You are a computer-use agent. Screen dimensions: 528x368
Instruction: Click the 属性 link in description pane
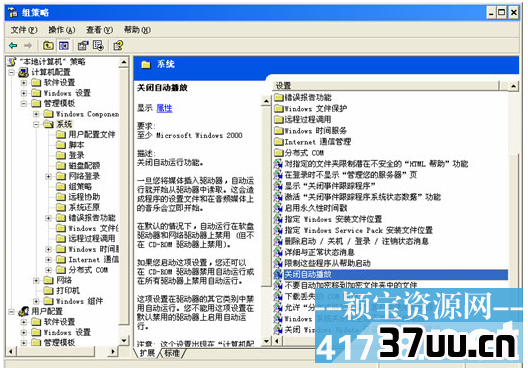[x=164, y=108]
